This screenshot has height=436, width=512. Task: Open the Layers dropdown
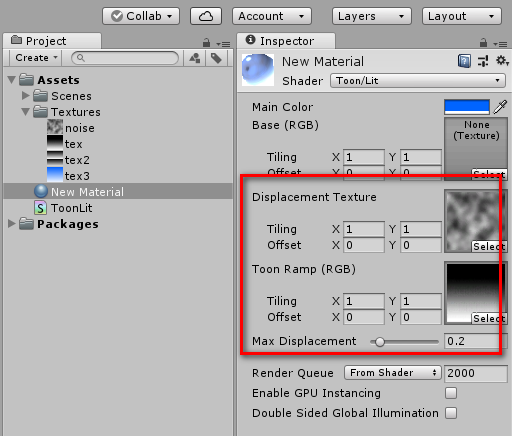point(372,16)
